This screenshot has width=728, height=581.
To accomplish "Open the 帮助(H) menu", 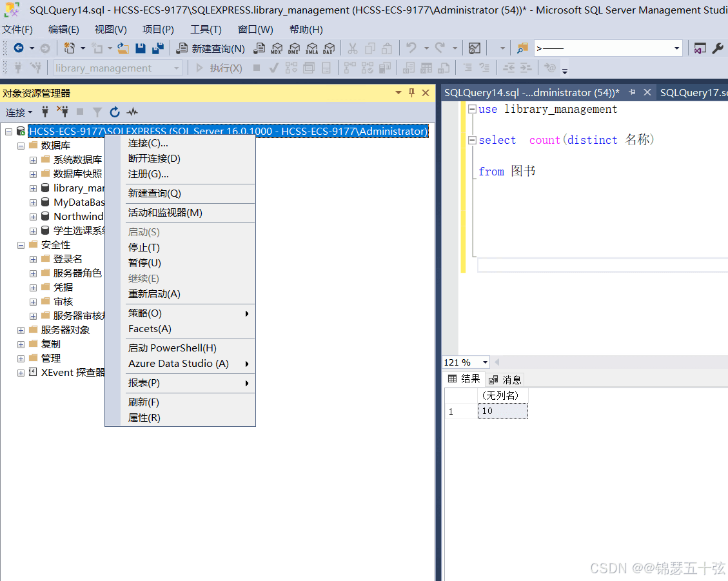I will 306,29.
